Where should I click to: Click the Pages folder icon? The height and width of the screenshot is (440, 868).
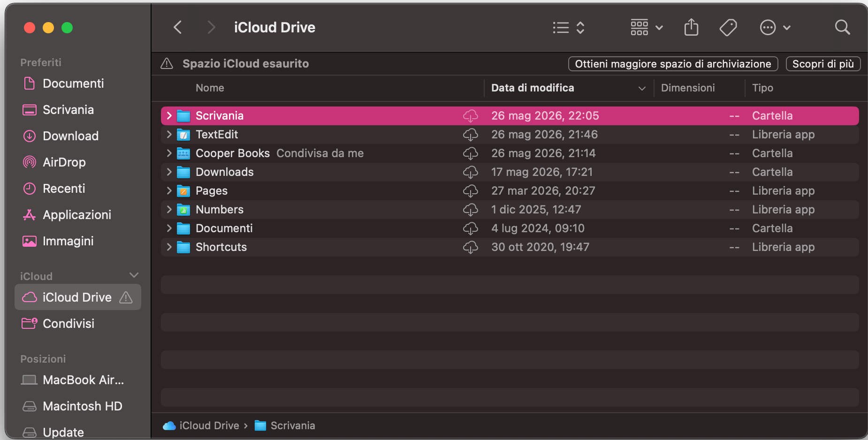(183, 191)
